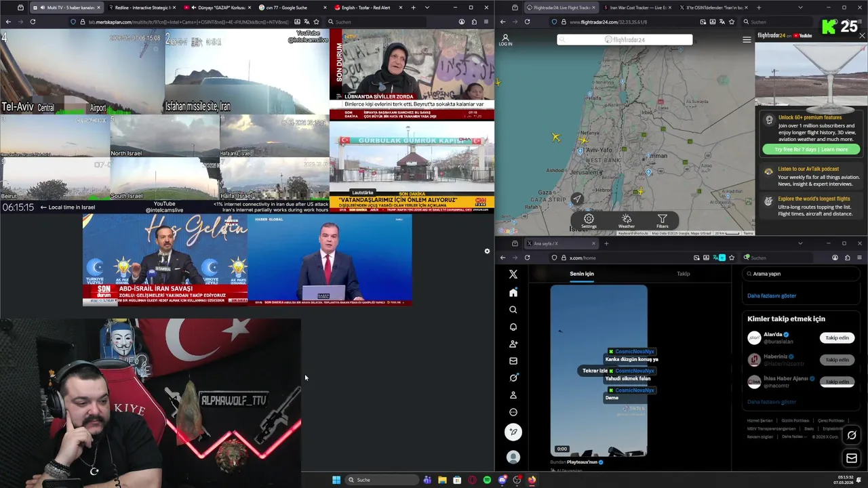Screen dimensions: 868x488
Task: Open File Explorer from taskbar
Action: pos(442,480)
